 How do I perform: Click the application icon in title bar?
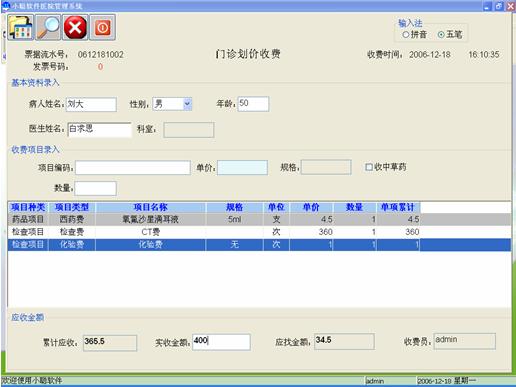coord(6,5)
